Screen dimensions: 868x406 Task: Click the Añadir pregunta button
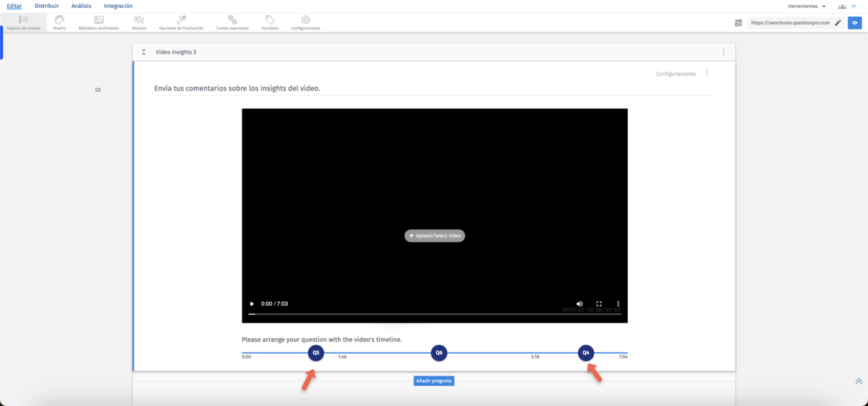click(x=434, y=381)
